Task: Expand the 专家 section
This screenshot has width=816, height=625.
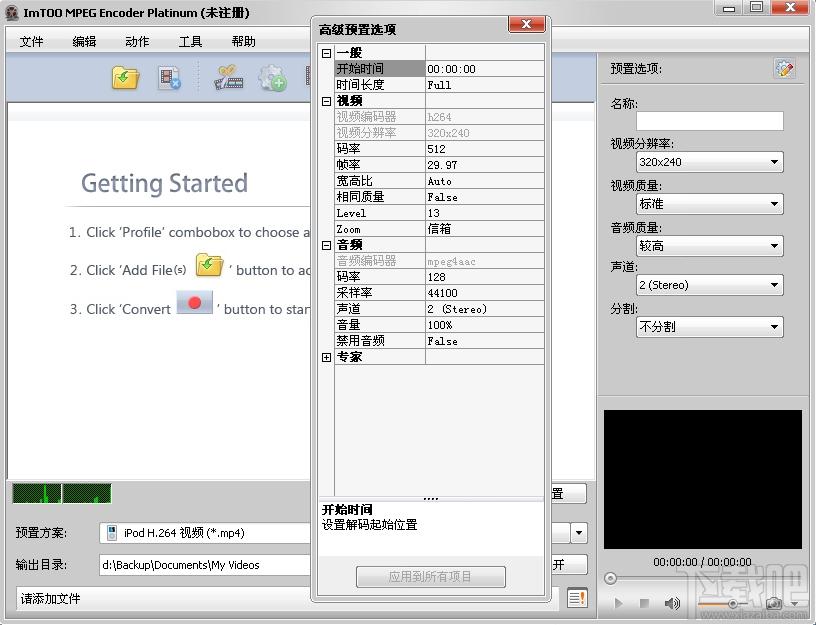Action: pos(326,358)
